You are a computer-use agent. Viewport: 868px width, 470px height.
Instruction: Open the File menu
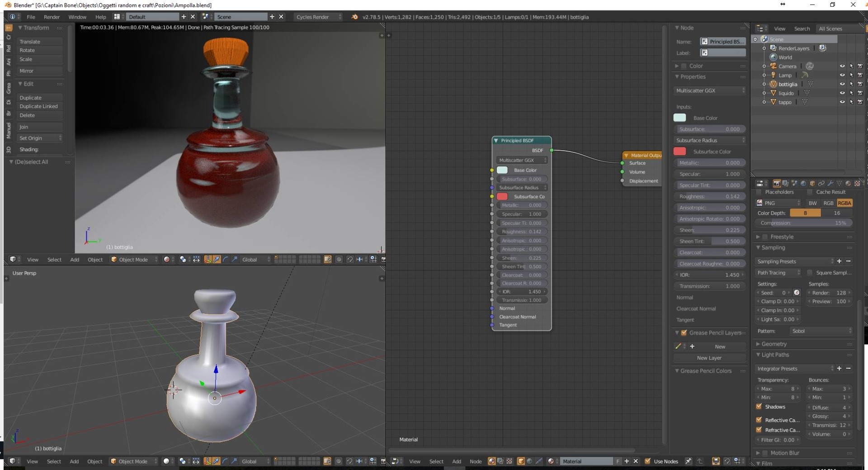click(31, 17)
